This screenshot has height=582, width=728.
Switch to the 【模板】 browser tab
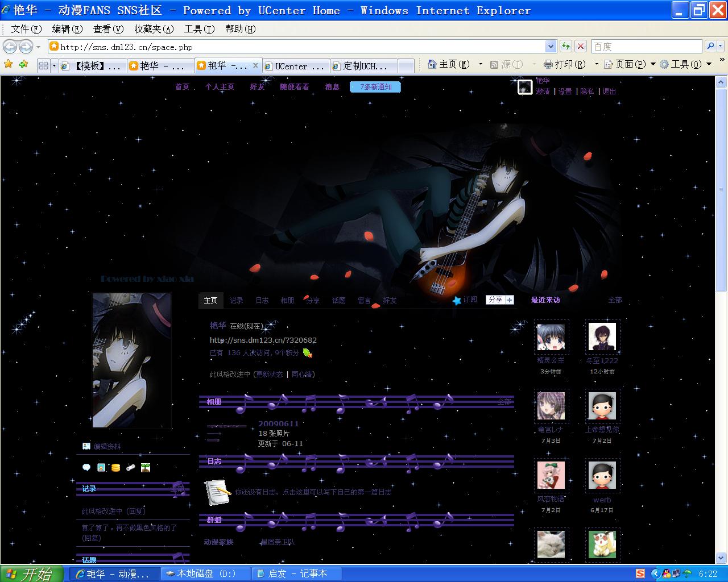tap(92, 66)
